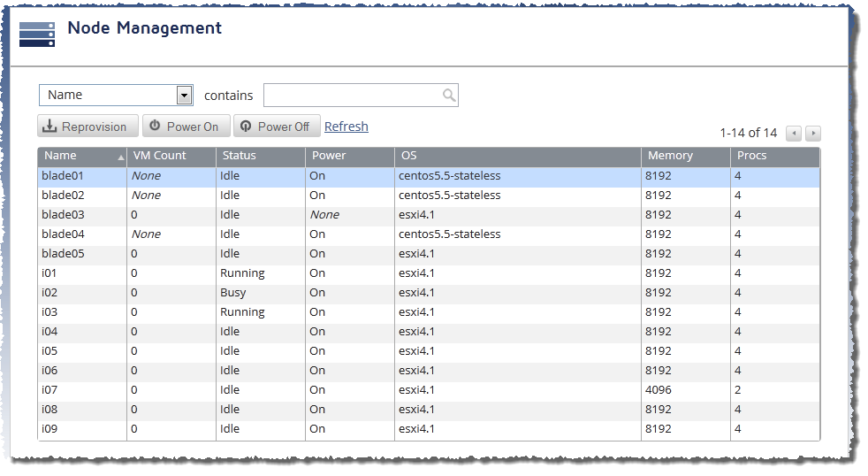Select the i02 node with Busy status
The height and width of the screenshot is (476, 868).
[429, 293]
